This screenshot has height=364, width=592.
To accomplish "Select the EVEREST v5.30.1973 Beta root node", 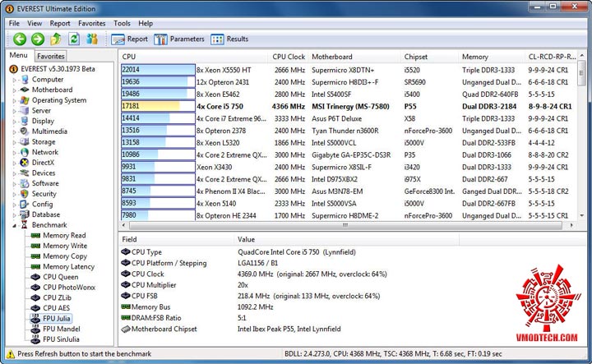I will tap(52, 69).
